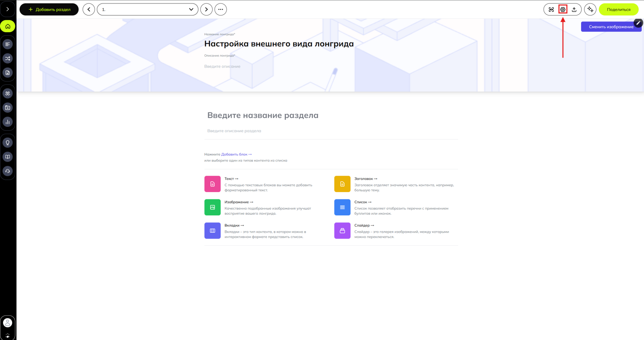Open the analytics bar chart sidebar icon
Viewport: 644px width, 340px height.
[8, 122]
